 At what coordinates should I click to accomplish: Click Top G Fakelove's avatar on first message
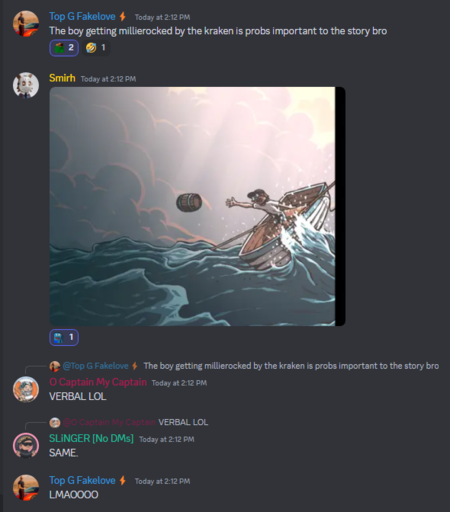26,23
